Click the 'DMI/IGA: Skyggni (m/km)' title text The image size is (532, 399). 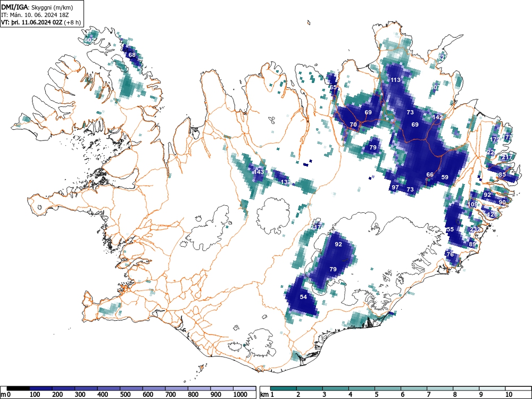(x=37, y=7)
